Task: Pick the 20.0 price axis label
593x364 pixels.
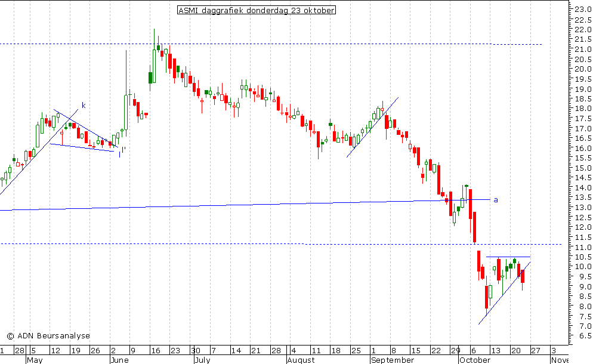Action: [583, 69]
